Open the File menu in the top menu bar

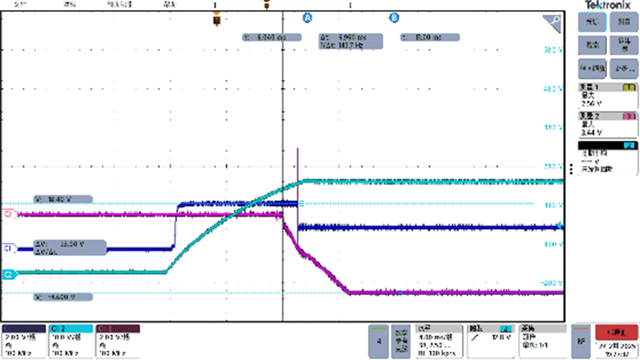21,4
